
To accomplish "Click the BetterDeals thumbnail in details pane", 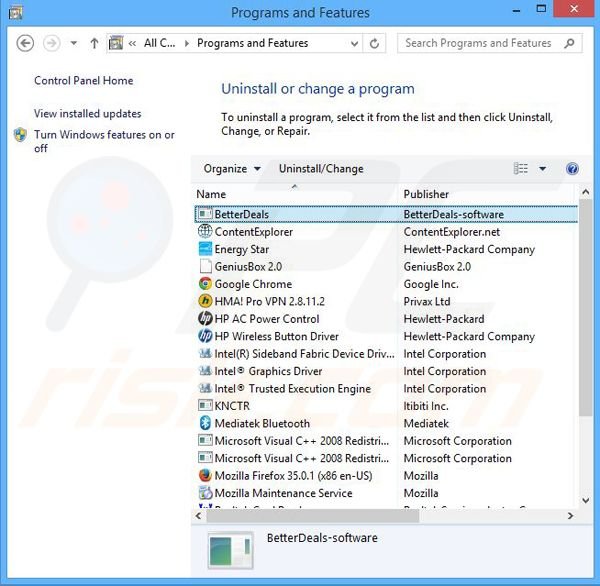I will click(x=231, y=550).
